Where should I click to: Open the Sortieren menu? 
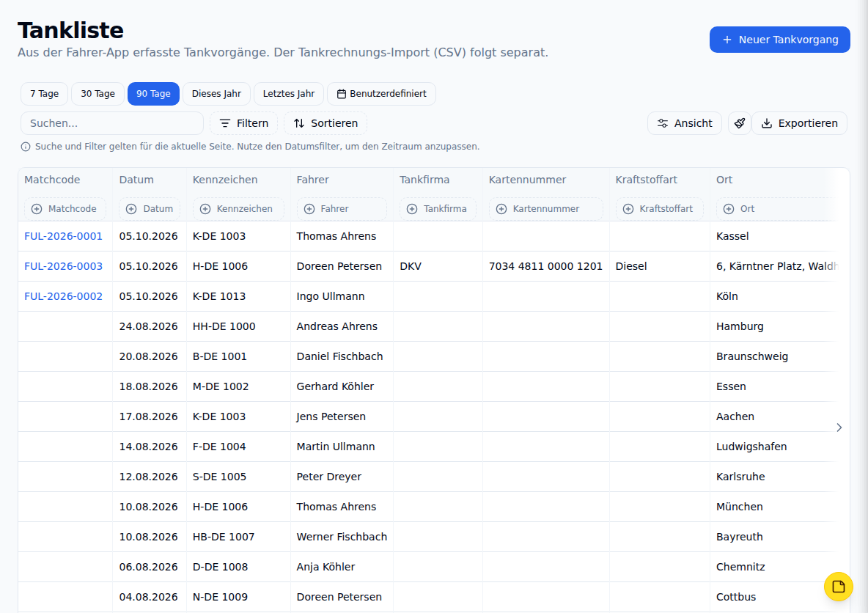[325, 123]
